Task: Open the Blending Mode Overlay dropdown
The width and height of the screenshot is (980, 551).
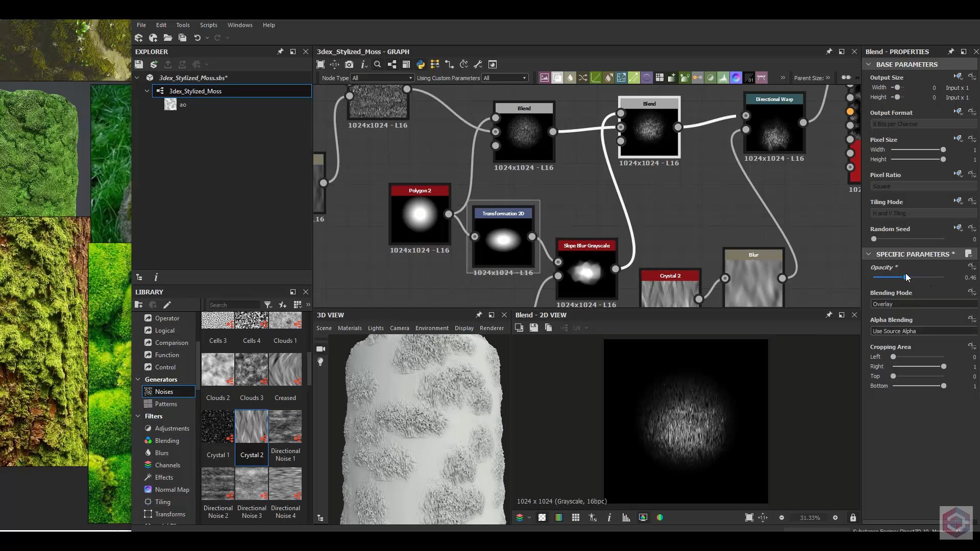Action: [923, 304]
